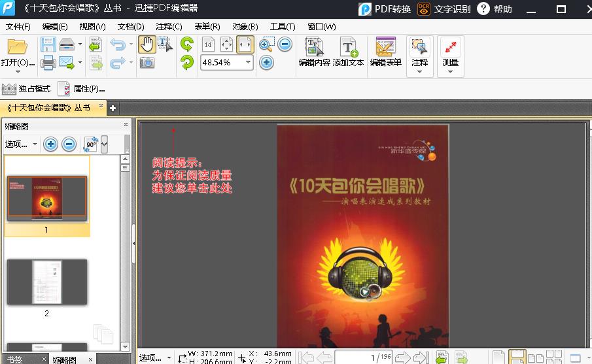Switch to the Thumbnails (缩略图) bottom tab

[x=65, y=359]
